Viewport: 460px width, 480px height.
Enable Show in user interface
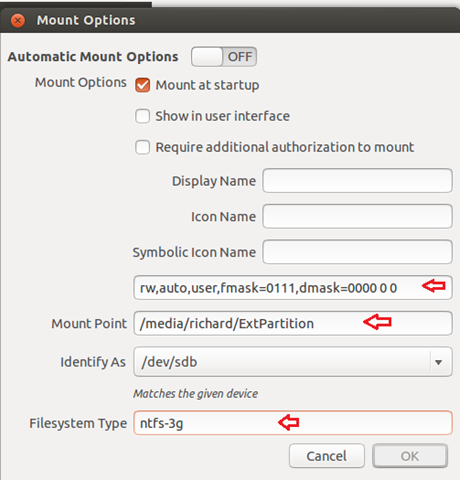pyautogui.click(x=143, y=116)
